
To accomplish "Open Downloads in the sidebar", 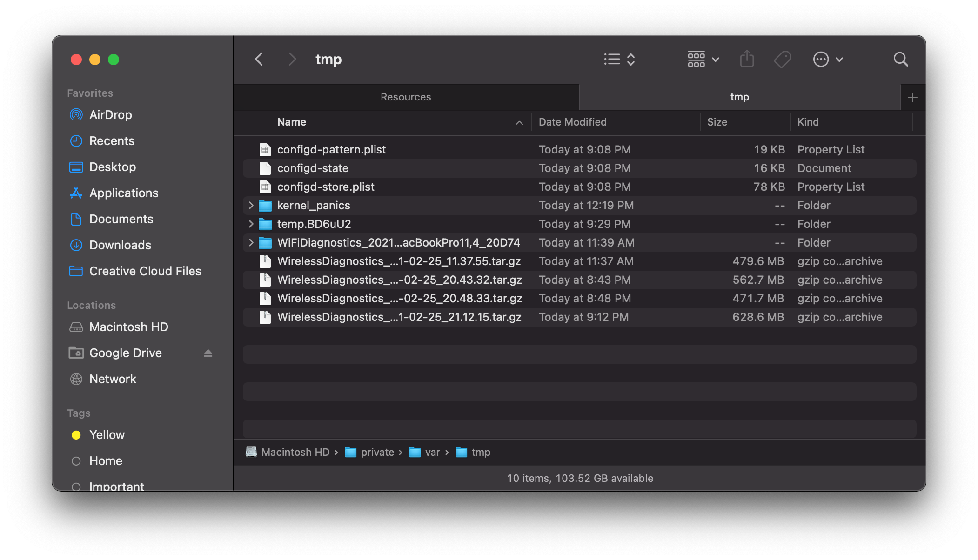I will point(120,244).
